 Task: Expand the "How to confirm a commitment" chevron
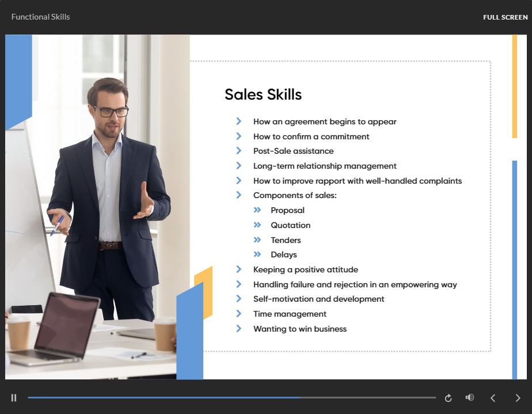coord(240,136)
